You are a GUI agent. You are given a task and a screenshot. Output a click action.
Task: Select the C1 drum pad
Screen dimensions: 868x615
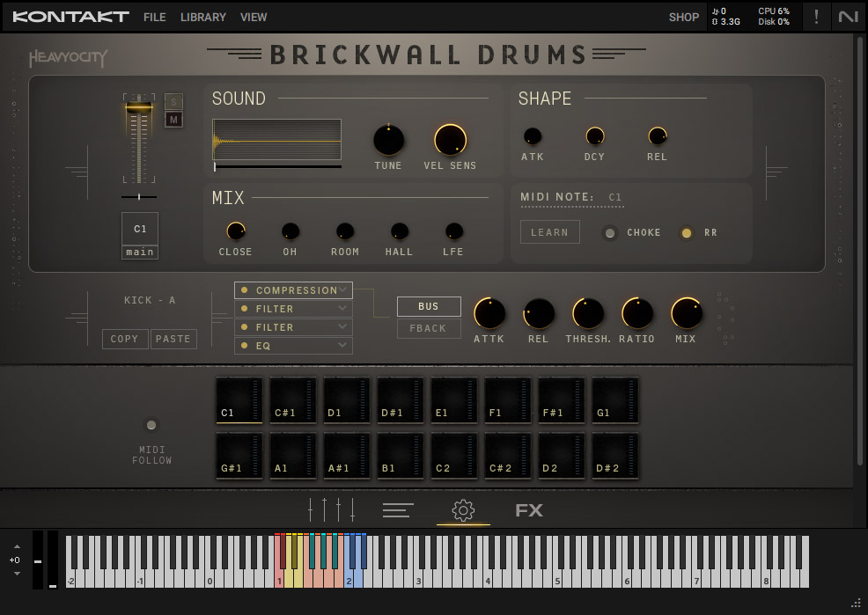pyautogui.click(x=239, y=401)
